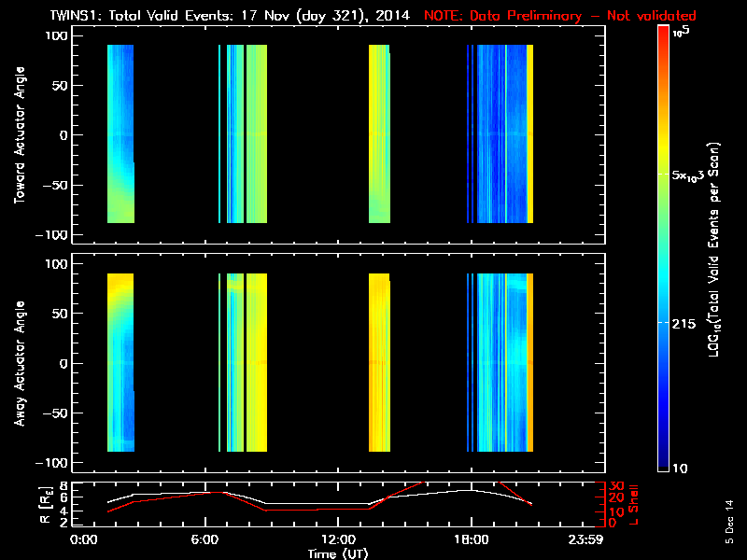Click the red end of the colorbar

click(664, 33)
